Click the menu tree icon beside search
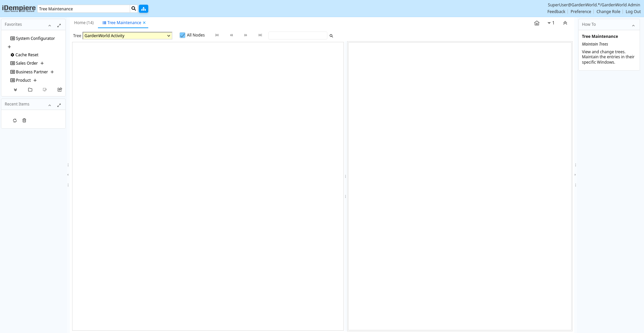 pyautogui.click(x=144, y=9)
